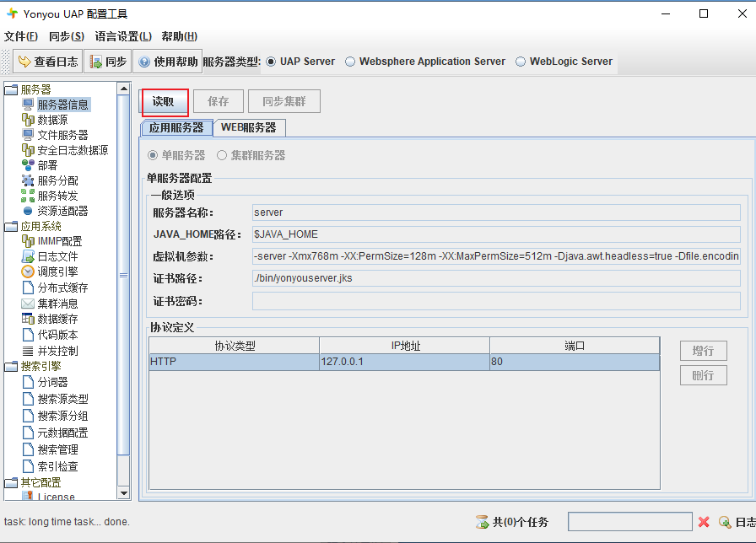Select the IMMP配置 icon
This screenshot has width=756, height=543.
[28, 241]
